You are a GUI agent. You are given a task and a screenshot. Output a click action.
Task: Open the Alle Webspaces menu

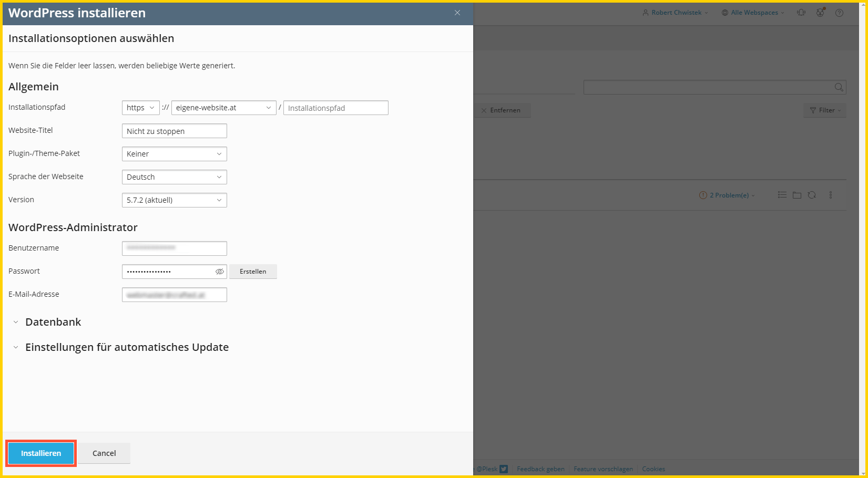tap(753, 13)
